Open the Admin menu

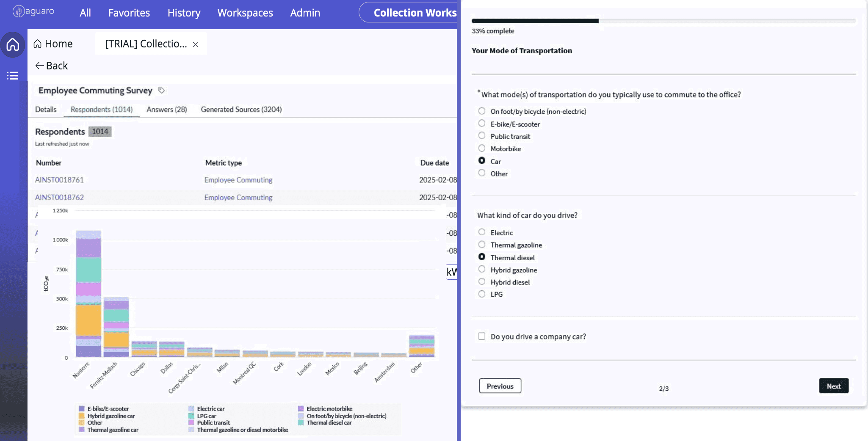(x=304, y=13)
